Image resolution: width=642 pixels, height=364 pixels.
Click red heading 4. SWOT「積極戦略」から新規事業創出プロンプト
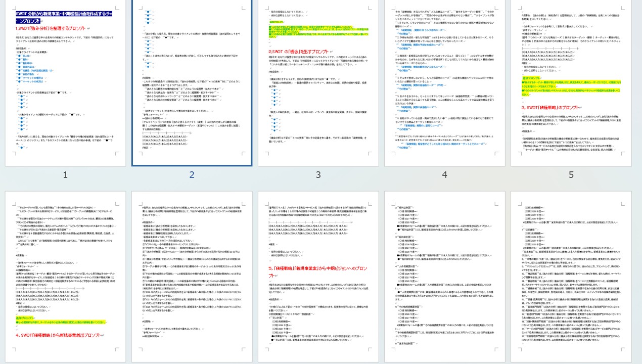pos(58,335)
